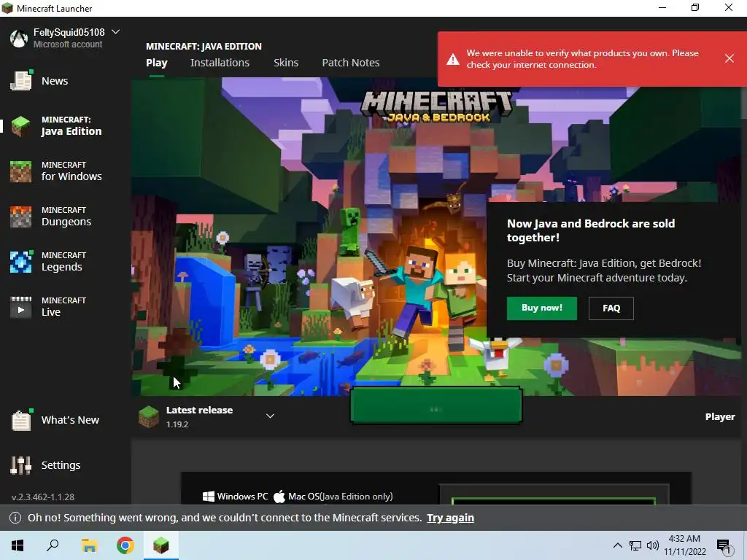Screen dimensions: 747x560
Task: Open the Settings sliders icon
Action: tap(21, 465)
